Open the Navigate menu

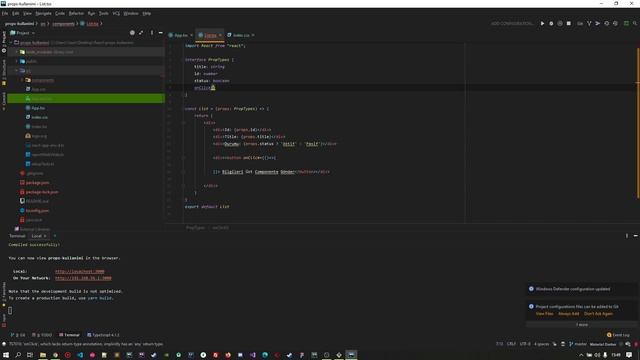[43, 13]
